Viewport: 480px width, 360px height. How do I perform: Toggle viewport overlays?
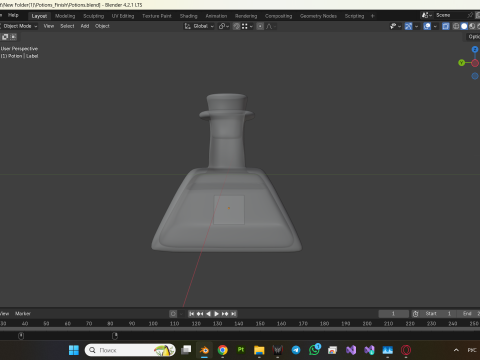(427, 26)
